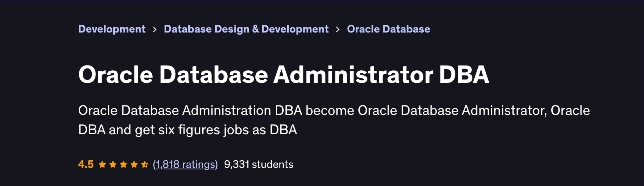Click the chevron after Development breadcrumb

(x=155, y=29)
